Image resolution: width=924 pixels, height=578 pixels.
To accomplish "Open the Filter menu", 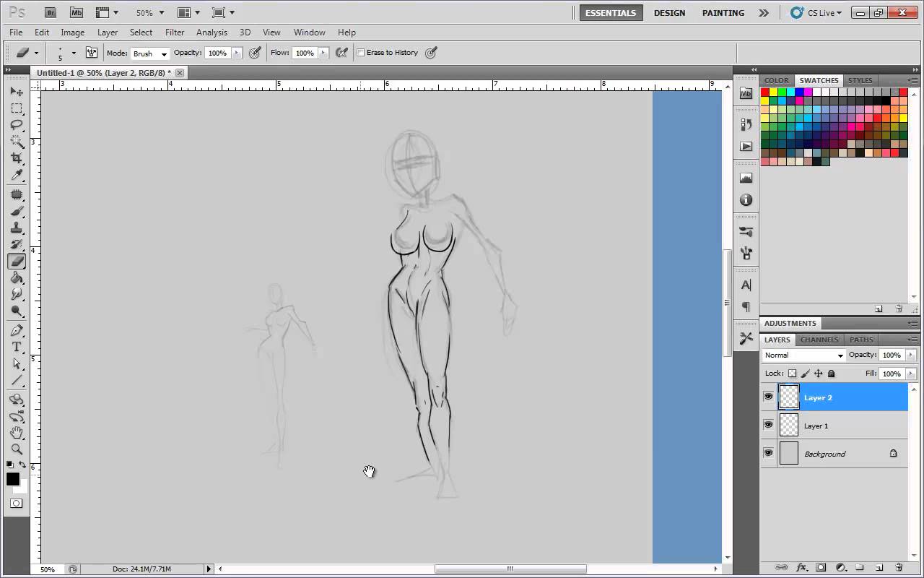I will point(175,33).
